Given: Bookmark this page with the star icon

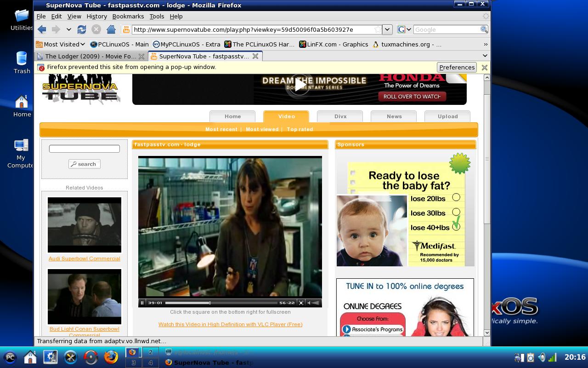Looking at the screenshot, I should 378,29.
